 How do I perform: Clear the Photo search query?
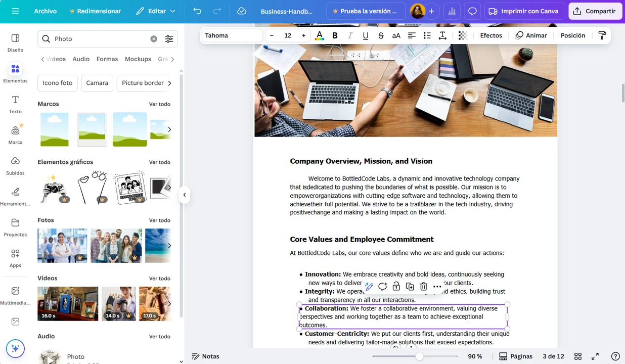click(x=154, y=39)
